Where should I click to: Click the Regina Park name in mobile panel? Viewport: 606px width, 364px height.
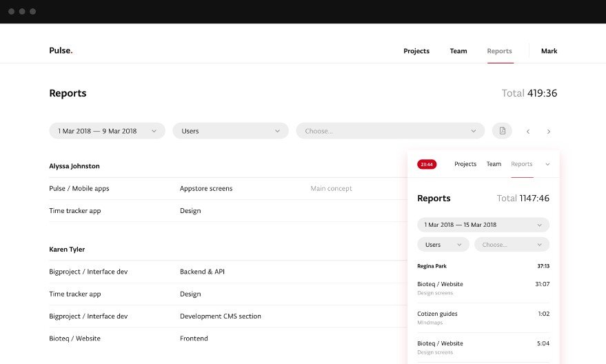[432, 266]
